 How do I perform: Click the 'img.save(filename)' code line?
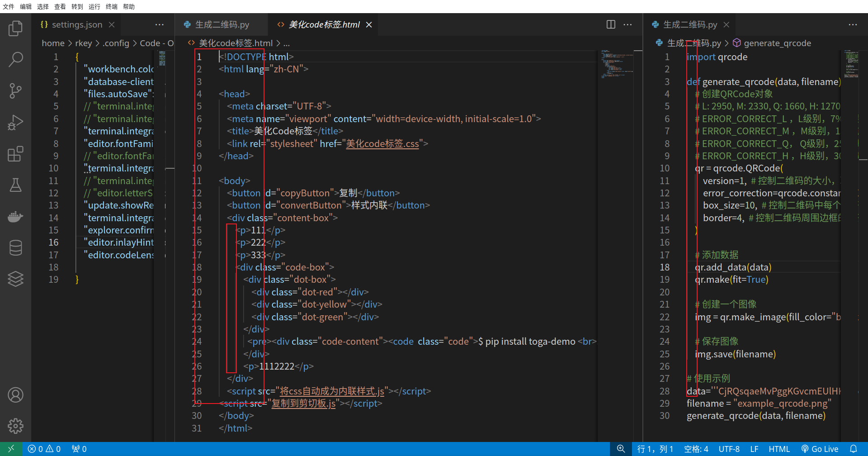pos(735,354)
